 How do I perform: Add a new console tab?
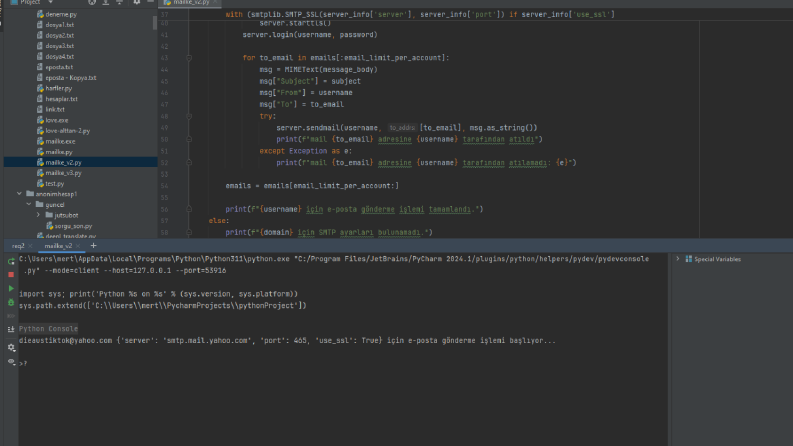[x=93, y=246]
